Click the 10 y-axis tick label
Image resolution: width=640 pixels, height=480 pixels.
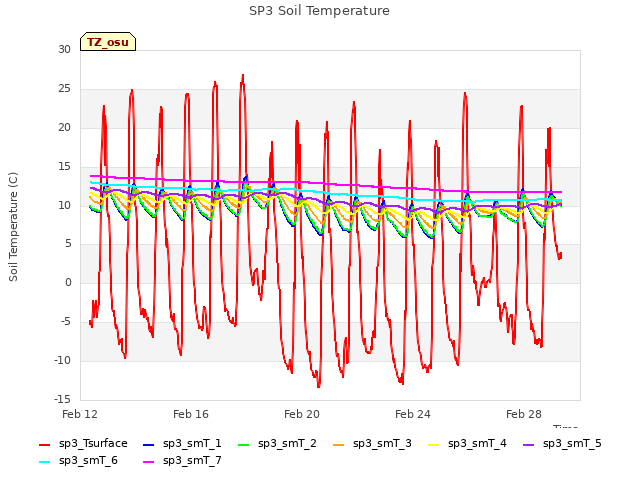pos(64,205)
